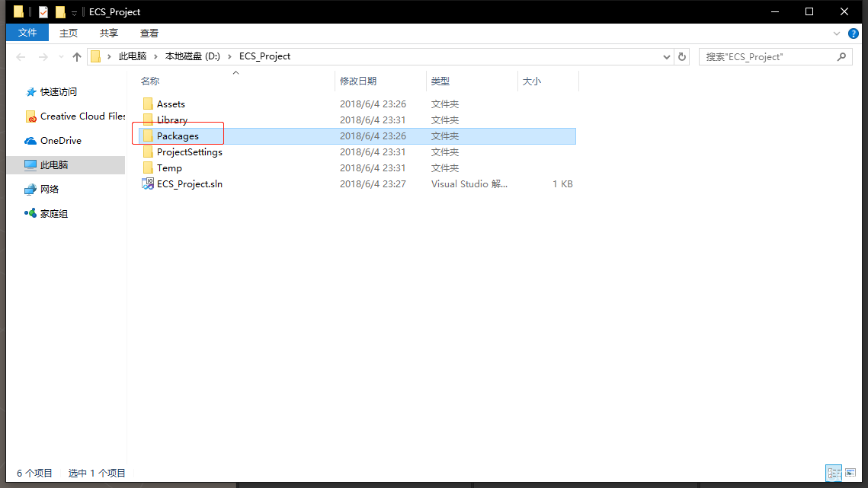Select Creative Cloud Files in navigation pane
Image resolution: width=868 pixels, height=488 pixels.
[75, 116]
